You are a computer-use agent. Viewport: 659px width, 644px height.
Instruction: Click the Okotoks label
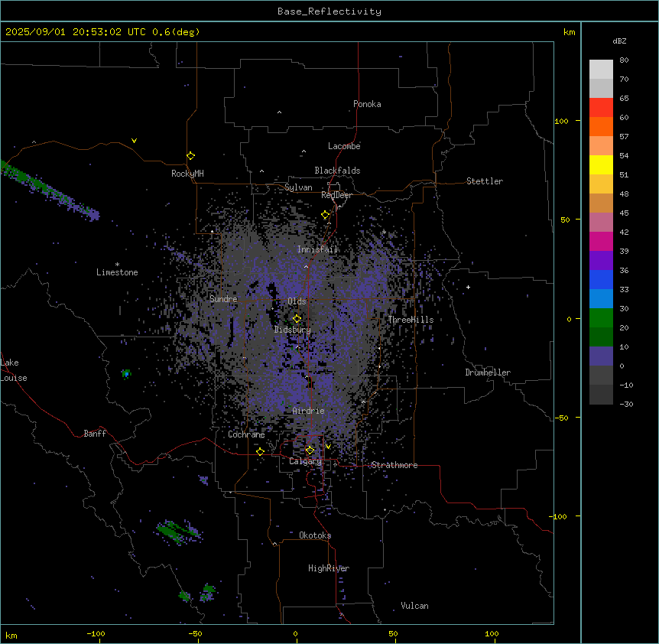(315, 535)
